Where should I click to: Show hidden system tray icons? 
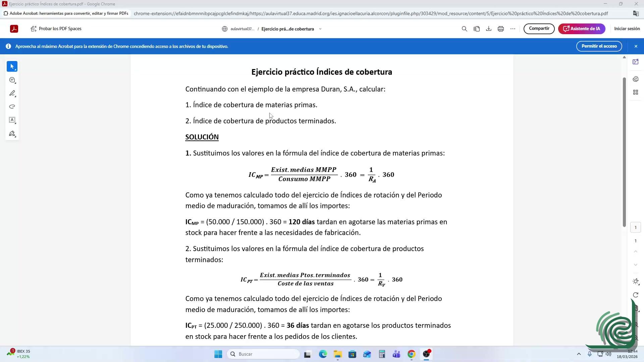(579, 354)
